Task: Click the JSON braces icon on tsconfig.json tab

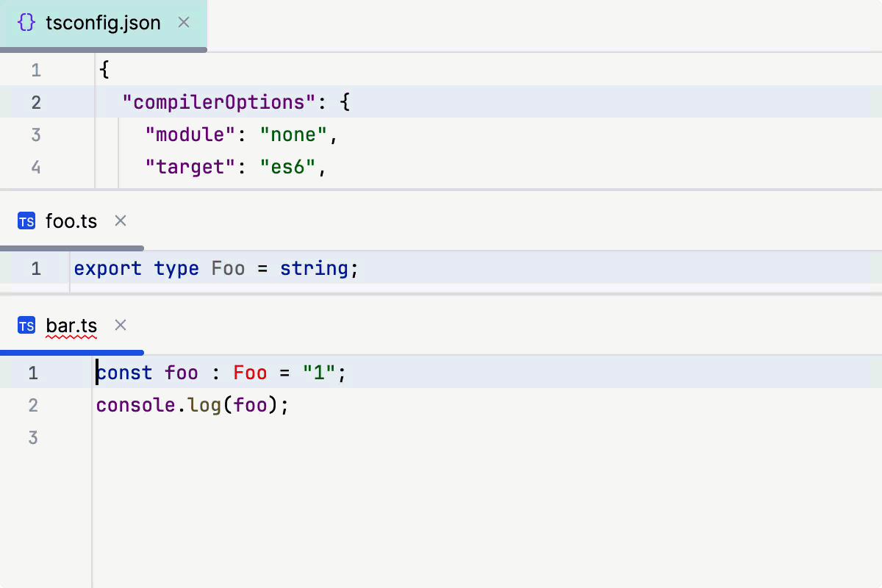Action: [x=26, y=23]
